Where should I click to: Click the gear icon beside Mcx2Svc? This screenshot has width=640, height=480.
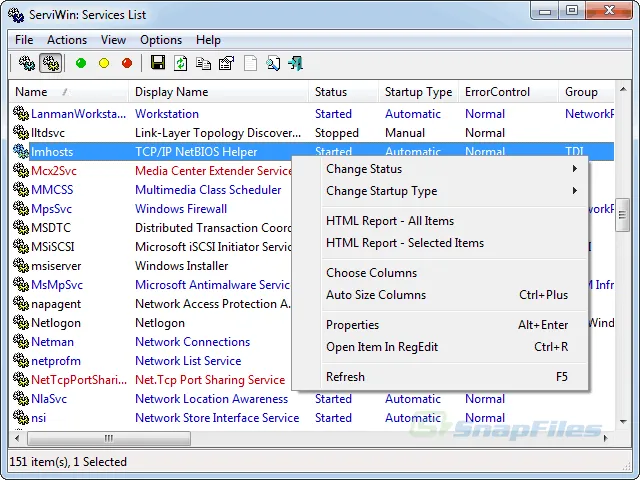(20, 170)
